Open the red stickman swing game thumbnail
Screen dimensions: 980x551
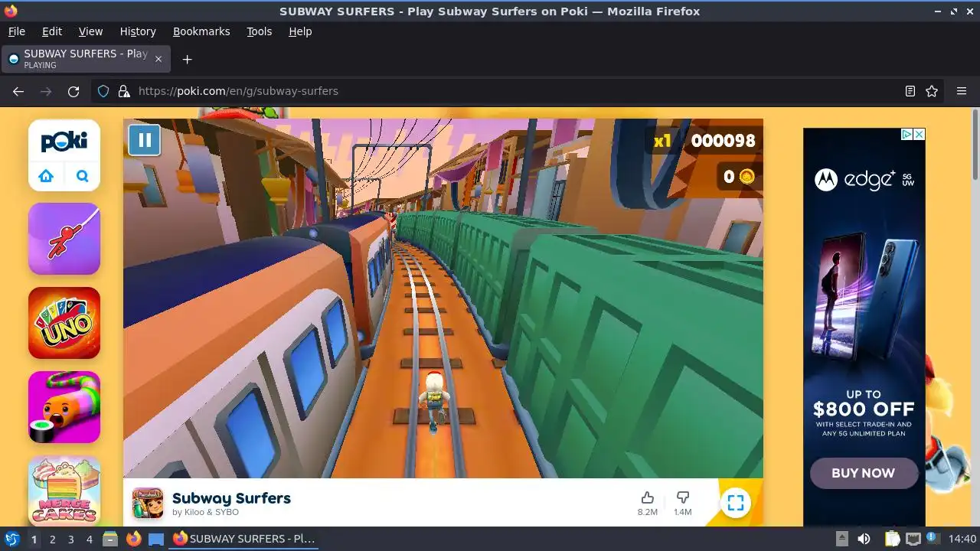(x=64, y=239)
